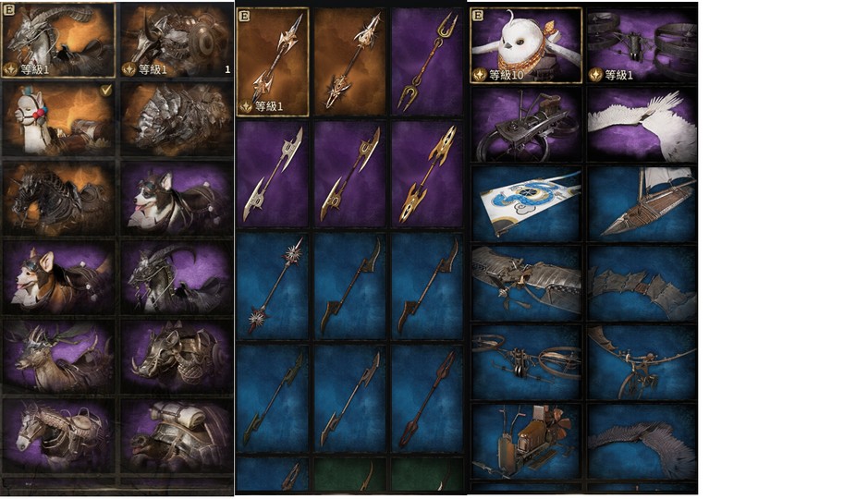Image resolution: width=868 pixels, height=499 pixels.
Task: Pick the armored boar mount
Action: tap(177, 357)
